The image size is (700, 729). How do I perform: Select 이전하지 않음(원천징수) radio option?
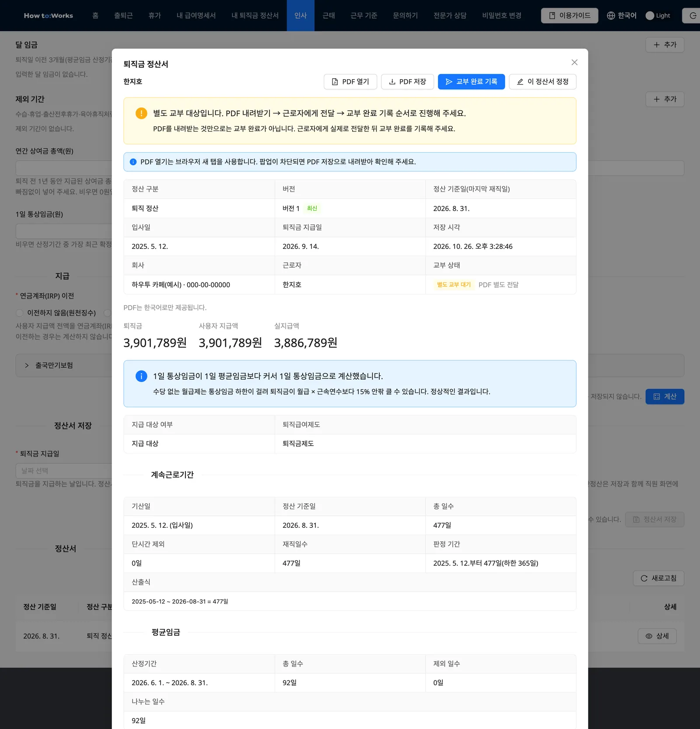point(56,313)
